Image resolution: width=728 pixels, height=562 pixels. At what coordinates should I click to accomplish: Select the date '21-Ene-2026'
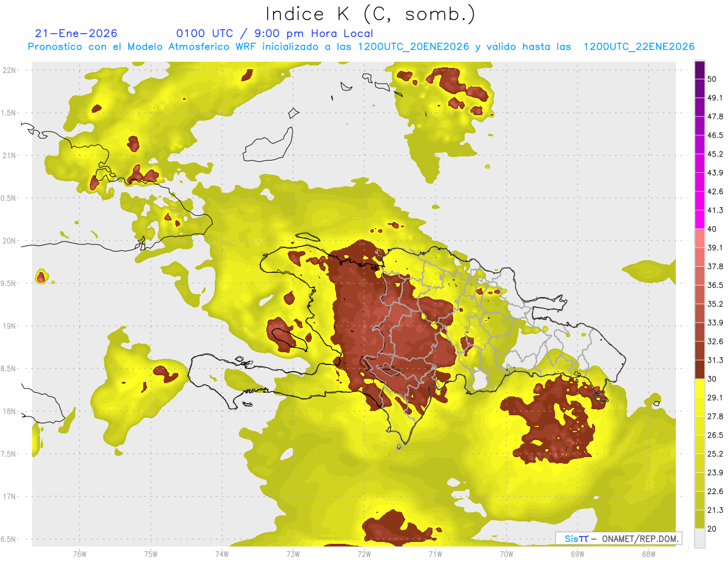click(x=76, y=33)
